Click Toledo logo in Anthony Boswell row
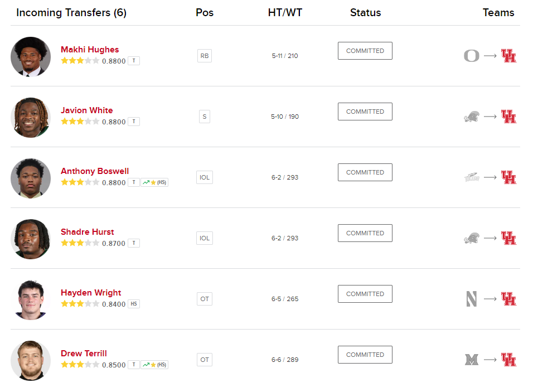This screenshot has width=538, height=392. click(471, 177)
